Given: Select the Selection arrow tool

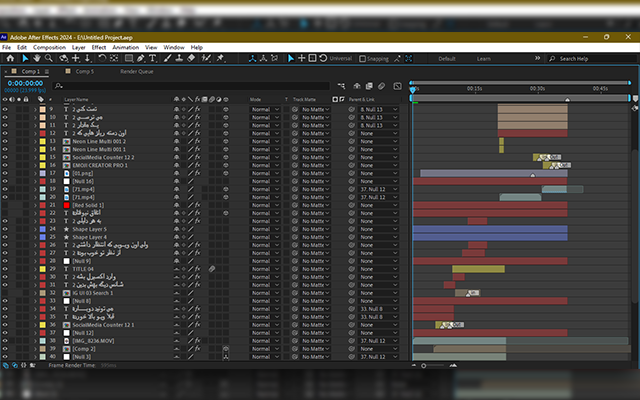Looking at the screenshot, I should tap(25, 58).
